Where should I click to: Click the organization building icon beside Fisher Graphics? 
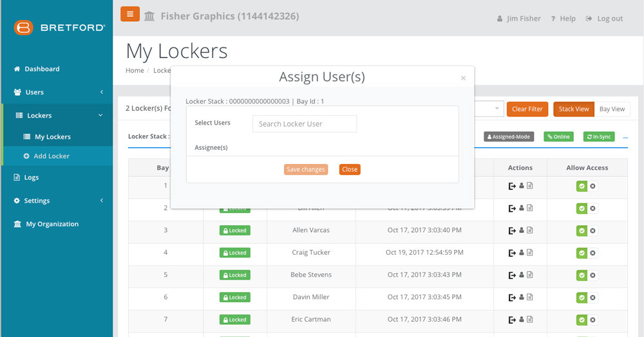pos(149,16)
